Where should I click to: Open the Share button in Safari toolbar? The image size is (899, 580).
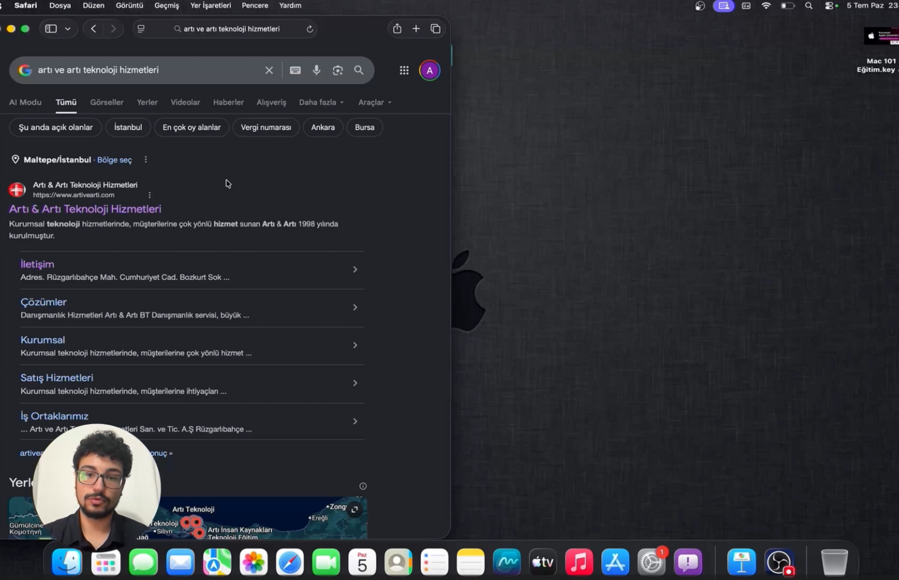pos(397,29)
